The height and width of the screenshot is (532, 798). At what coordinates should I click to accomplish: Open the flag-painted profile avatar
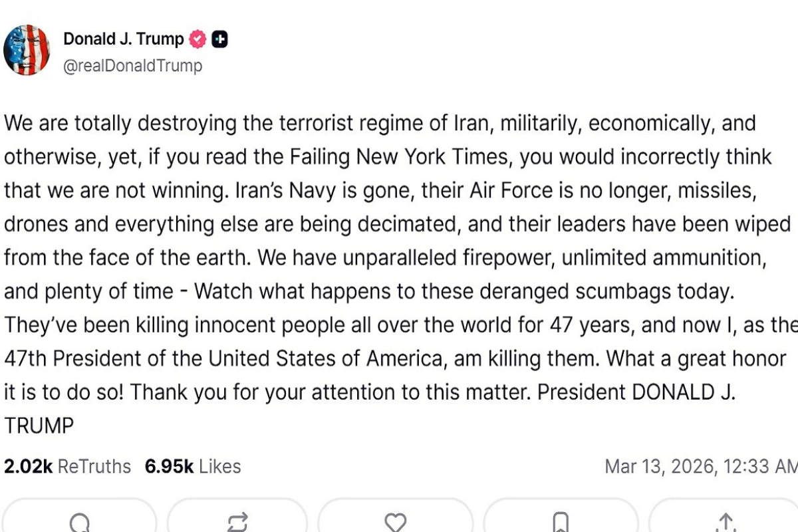tap(27, 50)
